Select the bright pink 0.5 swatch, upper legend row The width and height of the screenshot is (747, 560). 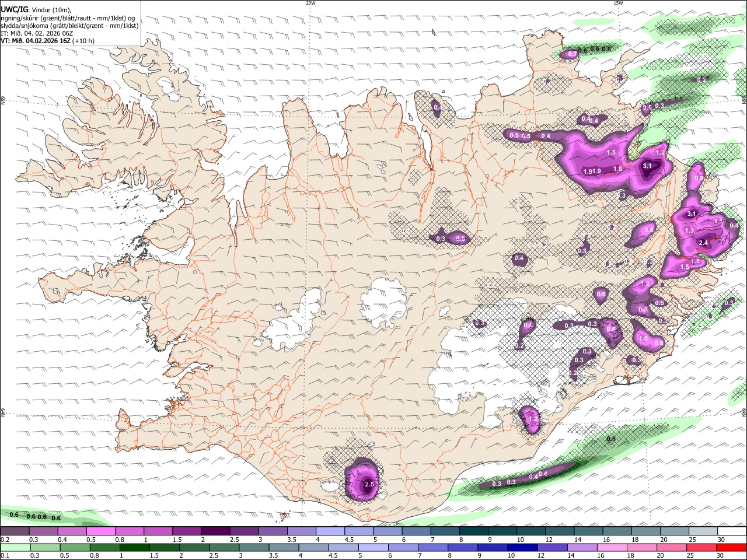pyautogui.click(x=100, y=531)
